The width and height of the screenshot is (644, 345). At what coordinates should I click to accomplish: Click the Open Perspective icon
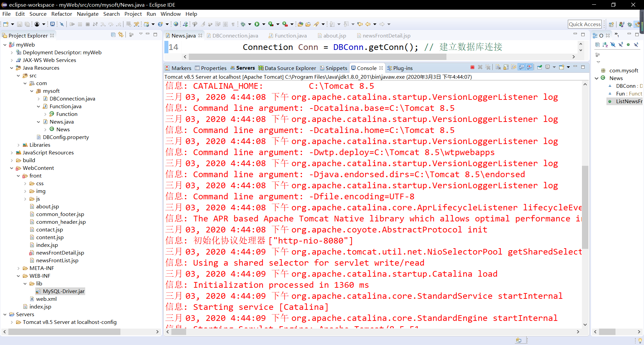click(x=611, y=24)
